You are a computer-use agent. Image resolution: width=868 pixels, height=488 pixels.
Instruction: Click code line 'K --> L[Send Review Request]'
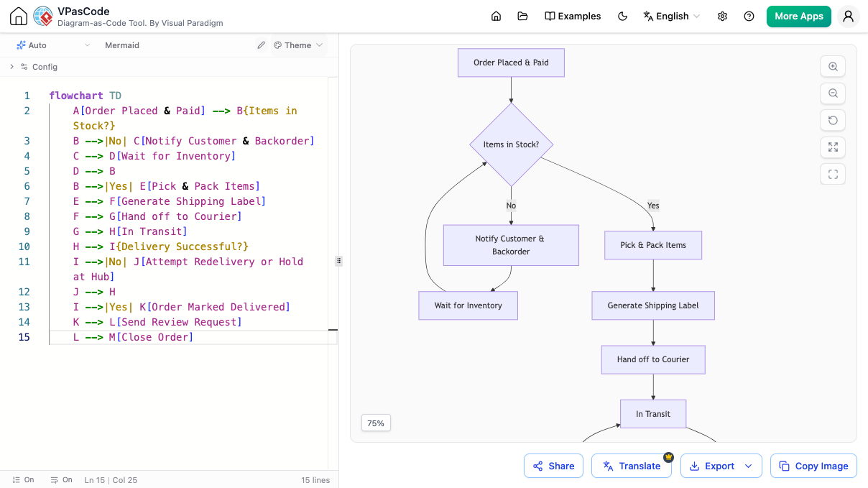tap(157, 322)
